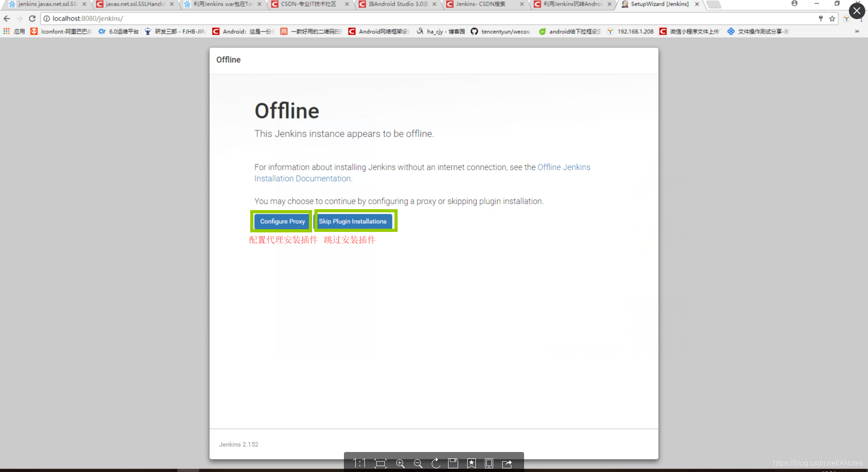This screenshot has height=472, width=868.
Task: Zoom in with the magnifier plus icon
Action: click(400, 463)
